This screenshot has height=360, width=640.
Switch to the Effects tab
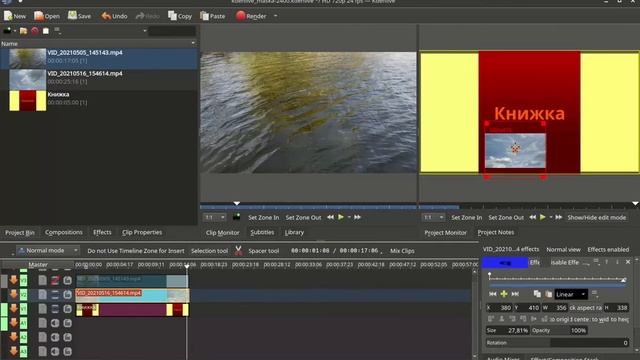point(102,232)
